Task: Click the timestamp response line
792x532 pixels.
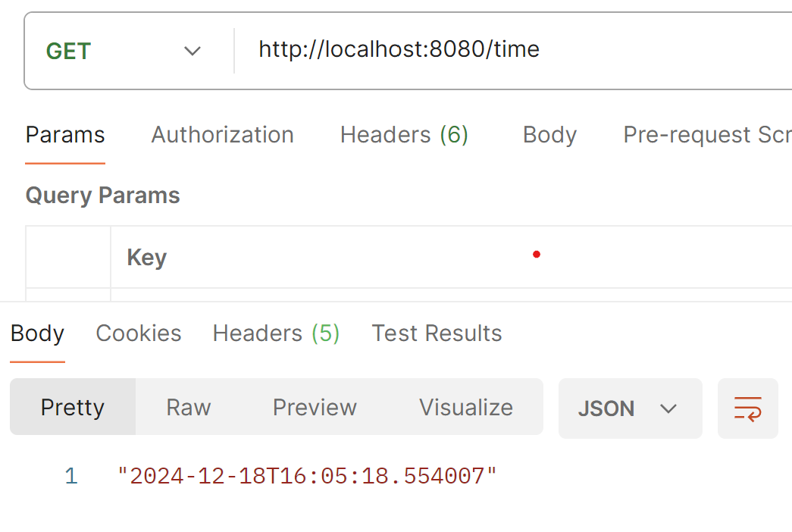Action: click(x=307, y=476)
